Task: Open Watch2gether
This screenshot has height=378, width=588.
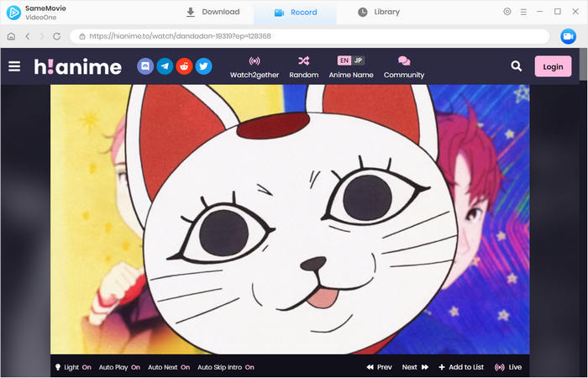Action: point(255,67)
